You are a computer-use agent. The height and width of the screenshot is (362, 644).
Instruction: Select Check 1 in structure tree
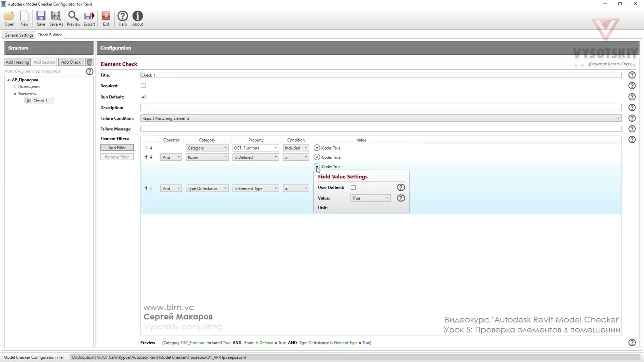coord(40,101)
